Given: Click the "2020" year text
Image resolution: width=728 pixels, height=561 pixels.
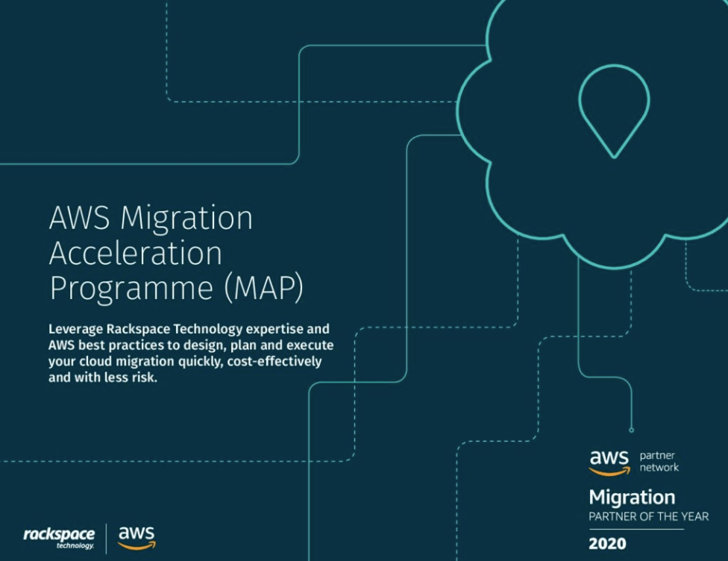Looking at the screenshot, I should coord(607,543).
